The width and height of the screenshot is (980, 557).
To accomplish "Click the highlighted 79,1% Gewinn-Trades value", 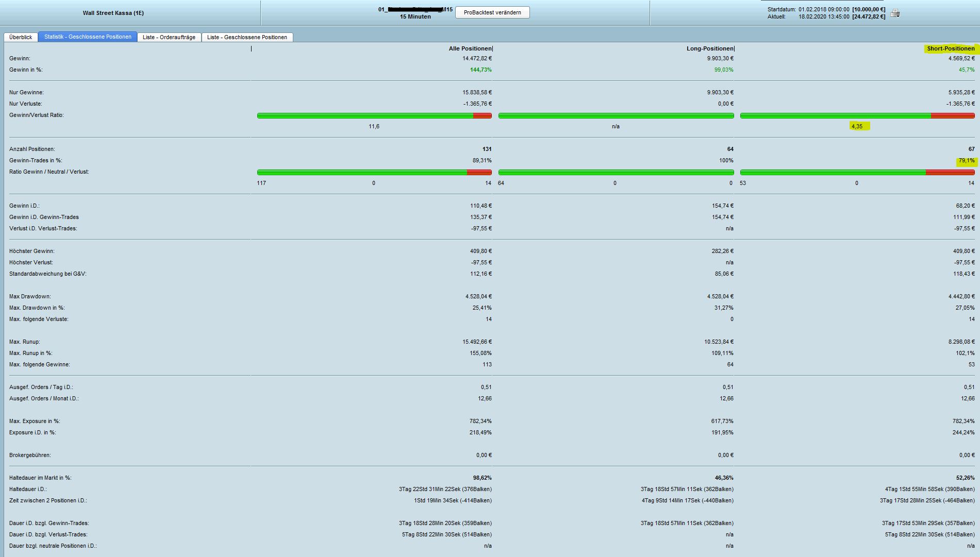I will click(967, 160).
